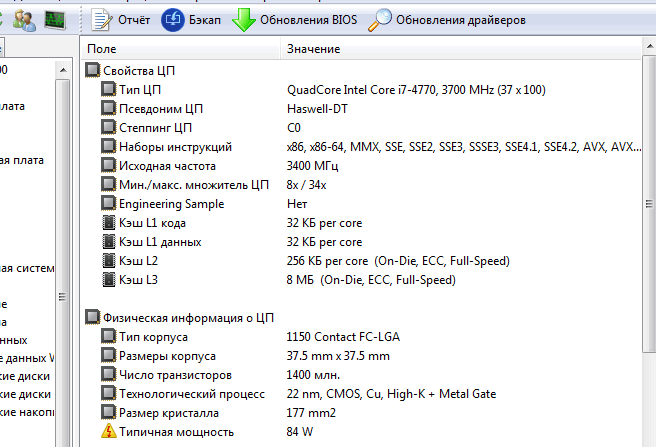The height and width of the screenshot is (447, 656).
Task: Click the 8 МБ L3 cache value
Action: 371,280
